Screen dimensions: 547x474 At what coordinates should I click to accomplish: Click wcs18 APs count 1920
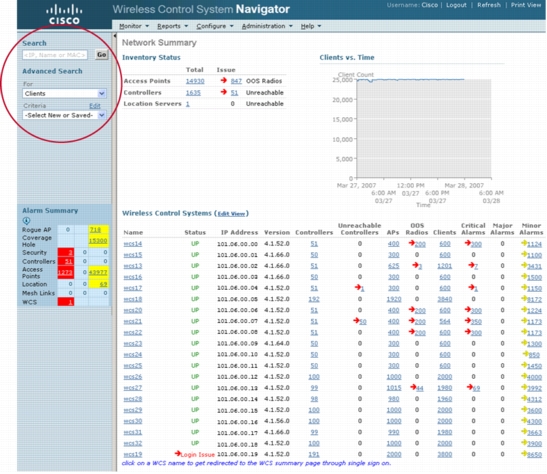[x=394, y=299]
